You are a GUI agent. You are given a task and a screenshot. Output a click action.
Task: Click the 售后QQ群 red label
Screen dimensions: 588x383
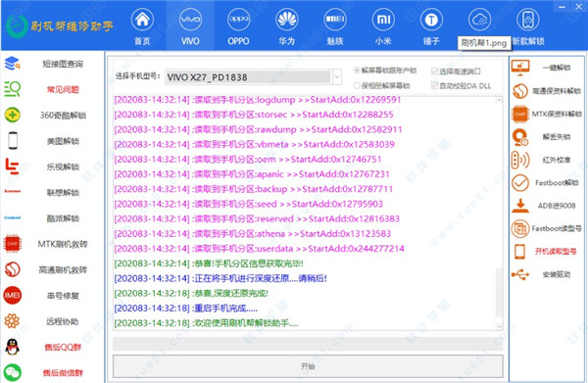(x=63, y=347)
